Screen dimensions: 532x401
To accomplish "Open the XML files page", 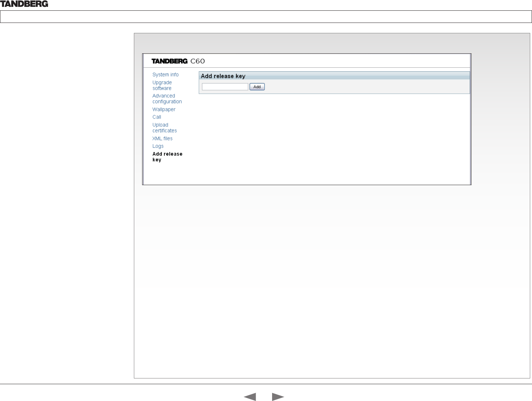I will coord(163,139).
